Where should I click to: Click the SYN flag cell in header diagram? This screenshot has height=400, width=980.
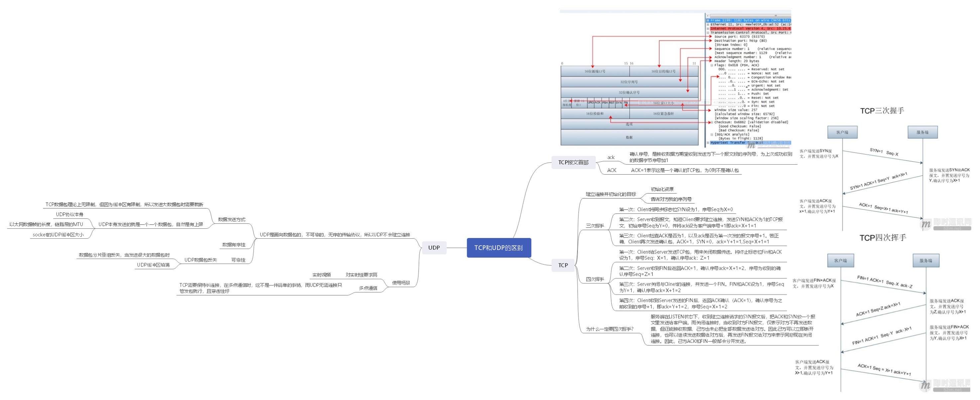619,103
